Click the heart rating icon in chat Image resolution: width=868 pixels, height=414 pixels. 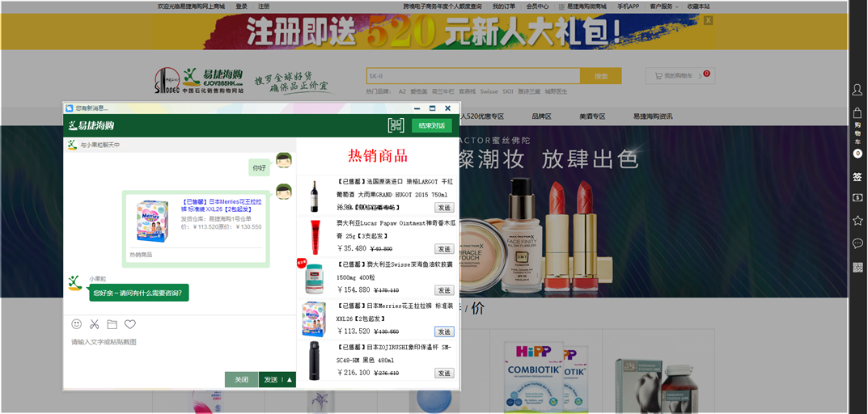(x=129, y=323)
